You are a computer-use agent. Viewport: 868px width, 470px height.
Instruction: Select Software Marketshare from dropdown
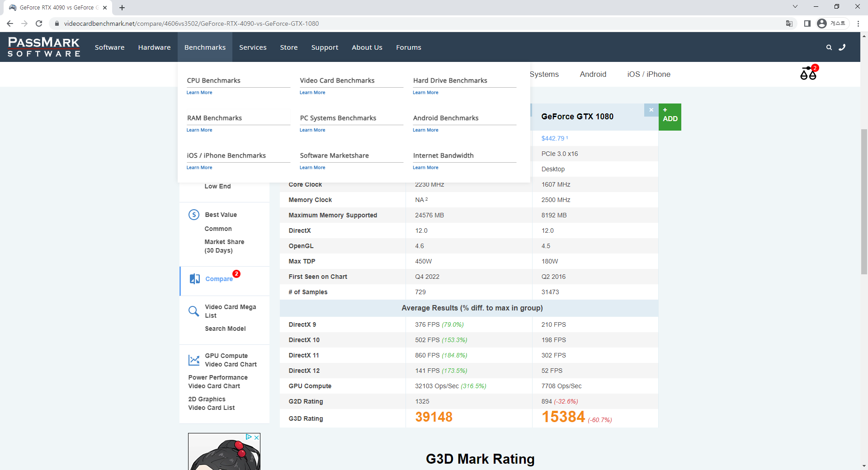click(335, 155)
